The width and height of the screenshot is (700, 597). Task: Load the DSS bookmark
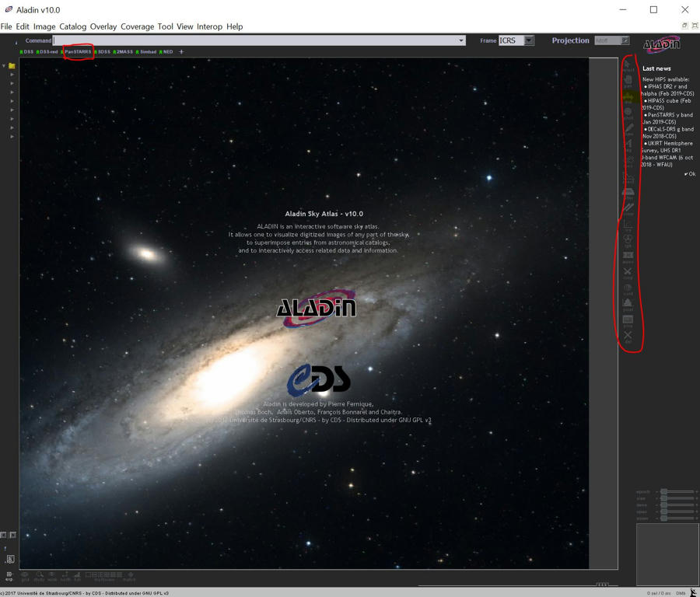click(x=26, y=52)
